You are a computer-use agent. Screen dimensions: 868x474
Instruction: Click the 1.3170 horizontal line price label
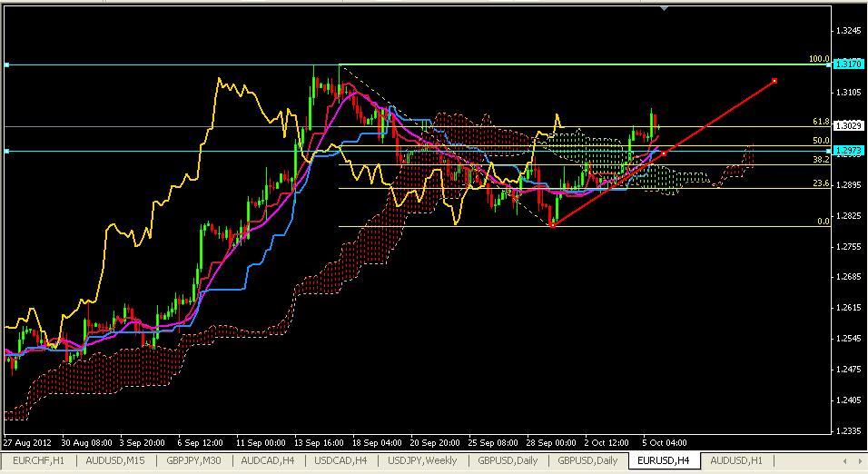tap(848, 64)
